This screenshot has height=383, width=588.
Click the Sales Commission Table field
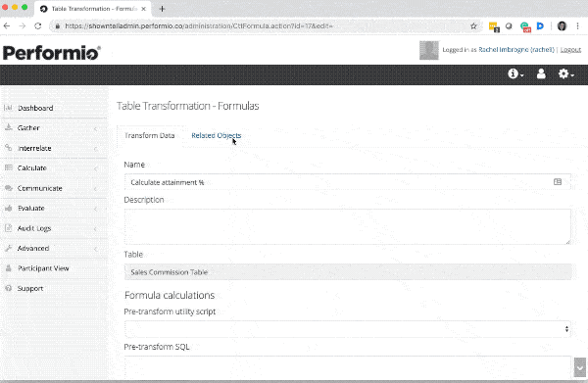(x=348, y=271)
